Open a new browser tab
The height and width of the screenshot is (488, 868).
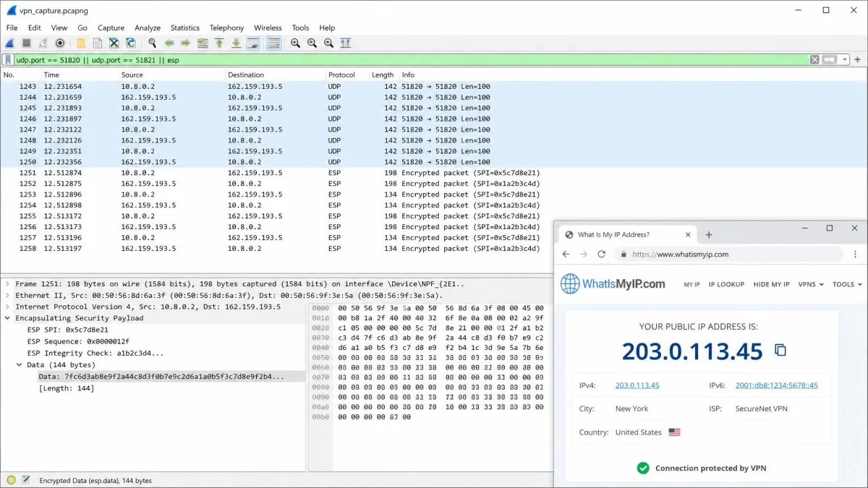tap(709, 234)
